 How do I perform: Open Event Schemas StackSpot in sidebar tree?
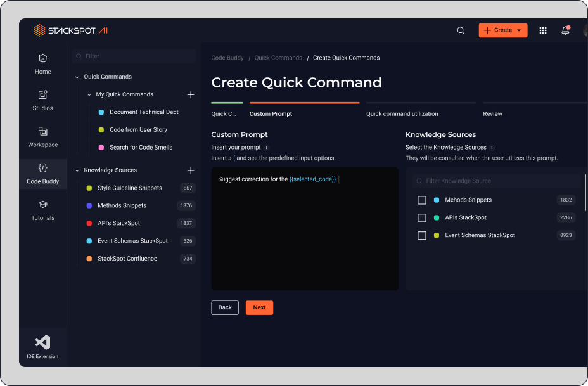pyautogui.click(x=132, y=241)
